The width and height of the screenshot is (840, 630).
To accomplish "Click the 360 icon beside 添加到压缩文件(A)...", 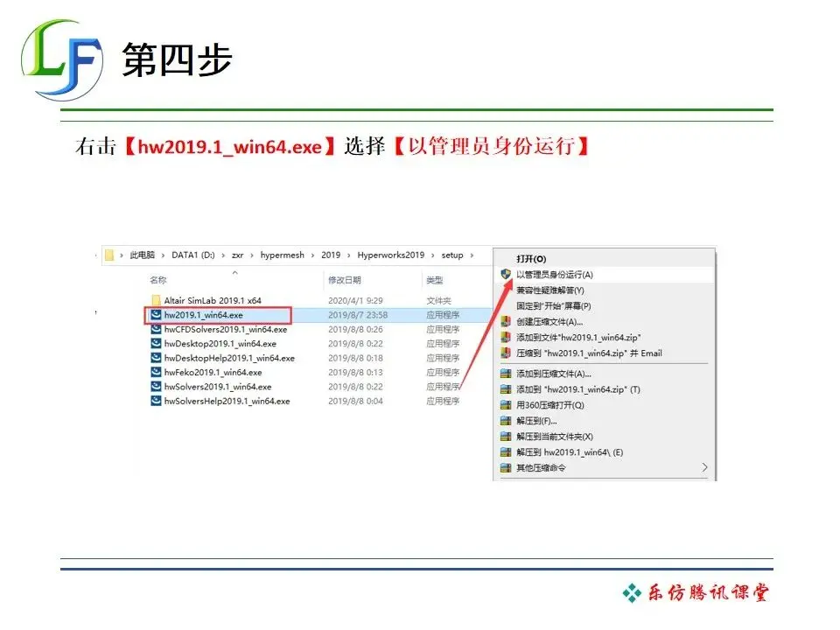I will 506,374.
